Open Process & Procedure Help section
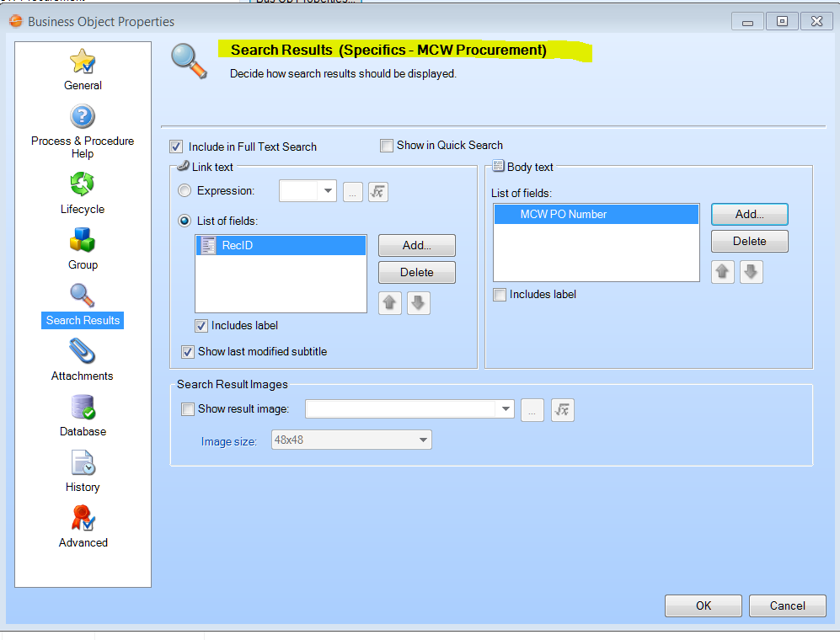 83,117
